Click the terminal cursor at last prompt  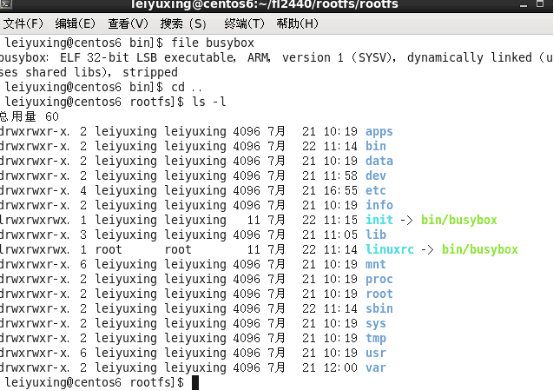195,383
